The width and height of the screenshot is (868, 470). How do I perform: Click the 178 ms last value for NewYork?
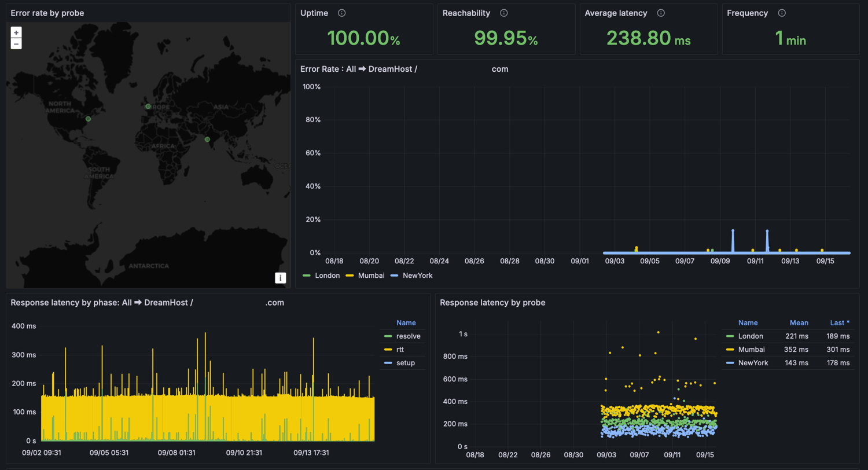tap(839, 363)
